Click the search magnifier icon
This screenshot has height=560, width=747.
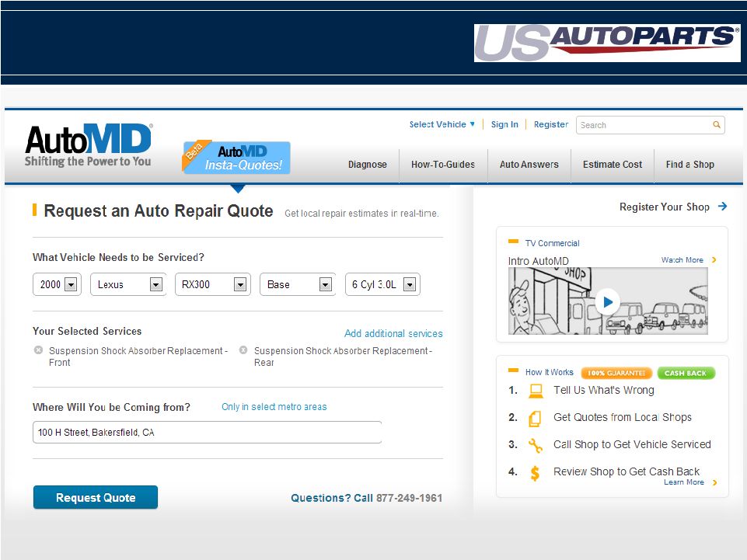pos(716,125)
